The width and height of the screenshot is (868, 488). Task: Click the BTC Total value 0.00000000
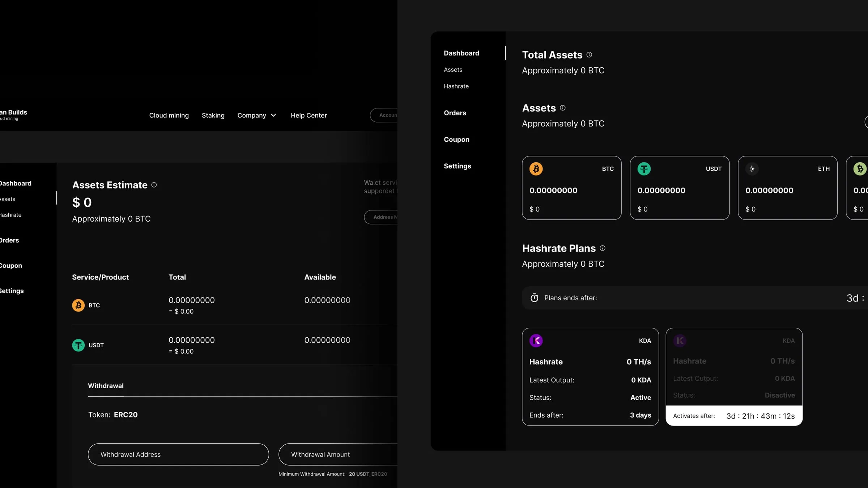coord(192,300)
